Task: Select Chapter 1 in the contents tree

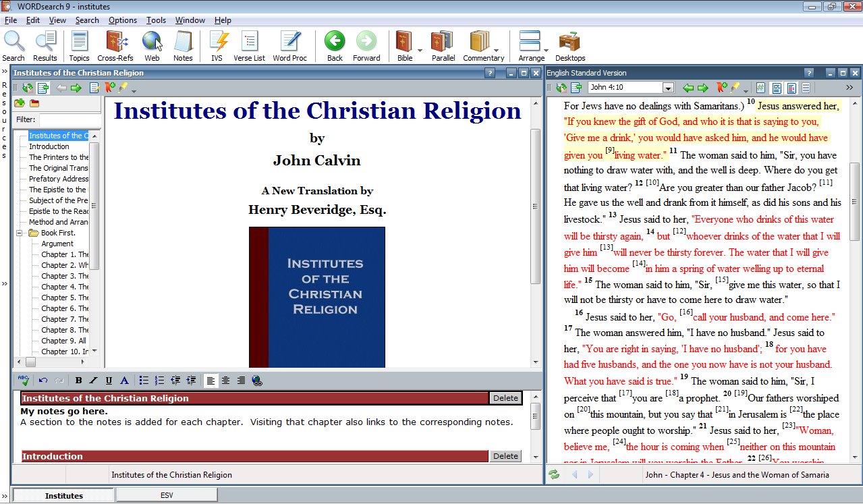Action: 65,254
